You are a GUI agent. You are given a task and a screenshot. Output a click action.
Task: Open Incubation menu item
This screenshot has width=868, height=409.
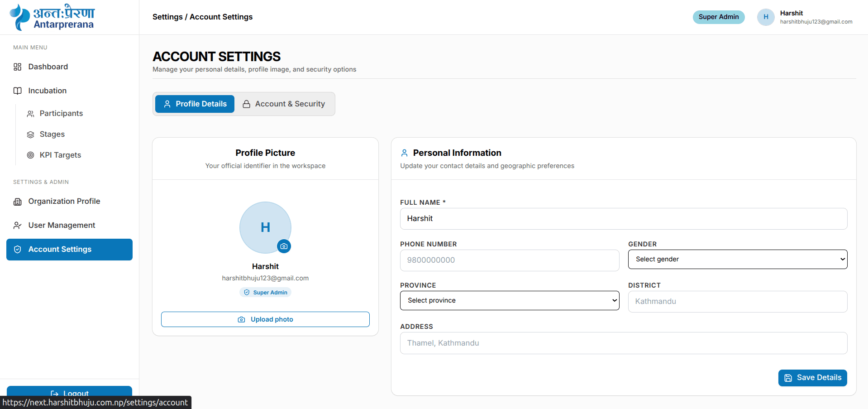click(69, 91)
